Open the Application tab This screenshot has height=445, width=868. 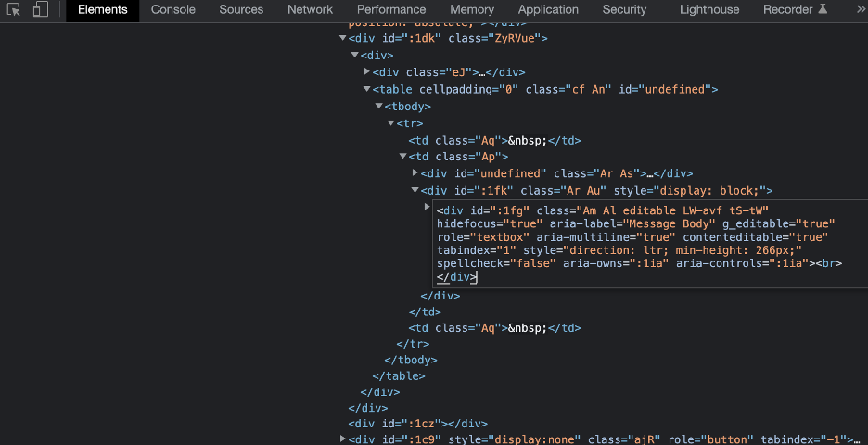(548, 9)
